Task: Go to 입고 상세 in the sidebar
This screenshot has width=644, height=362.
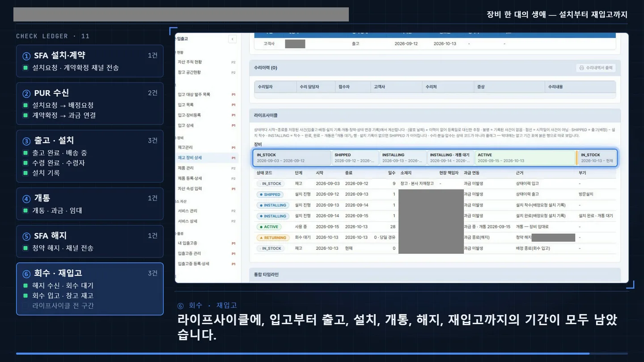Action: click(x=186, y=126)
